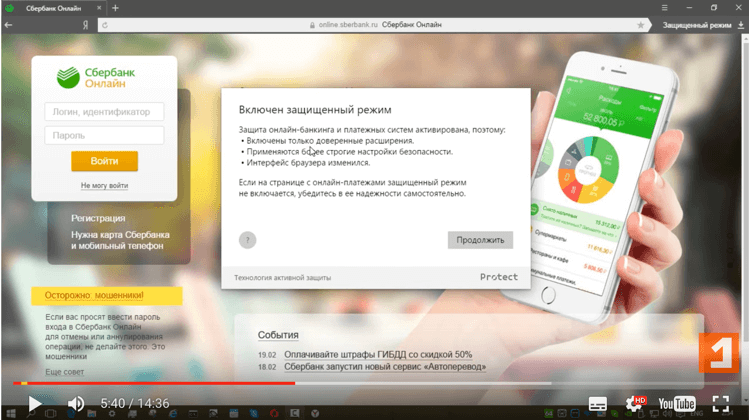Open Оплачивайте штрафы ГИБДД со скидкой 50%
Viewport: 749px width, 420px height.
(x=378, y=355)
